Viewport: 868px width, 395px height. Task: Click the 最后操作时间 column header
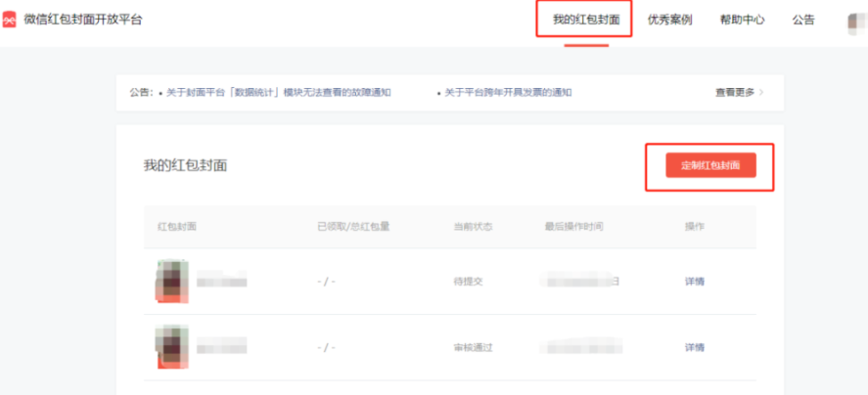[573, 227]
